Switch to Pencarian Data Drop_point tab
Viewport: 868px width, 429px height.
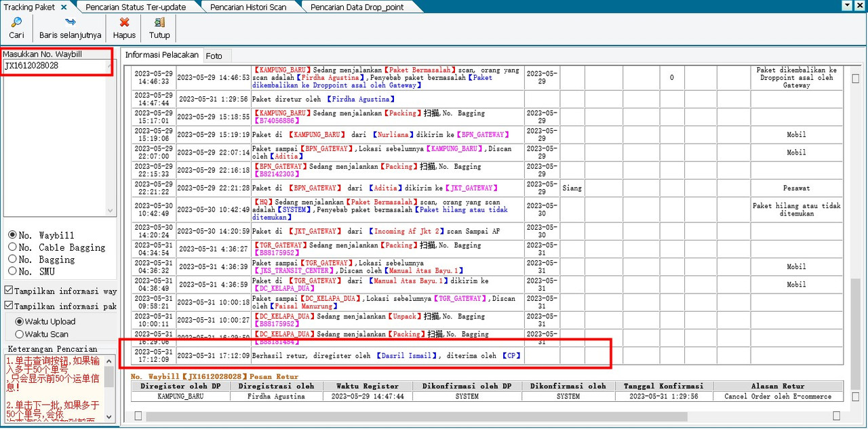(357, 7)
